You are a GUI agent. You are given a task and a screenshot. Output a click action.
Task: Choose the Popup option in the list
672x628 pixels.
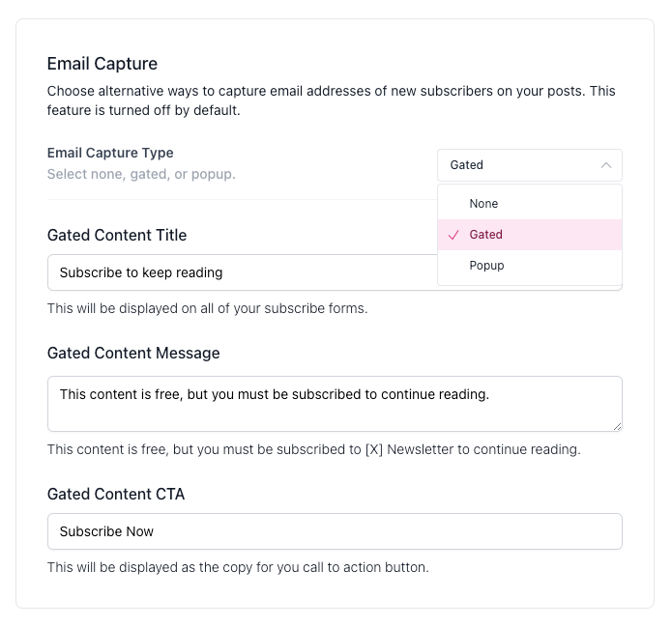pos(486,266)
